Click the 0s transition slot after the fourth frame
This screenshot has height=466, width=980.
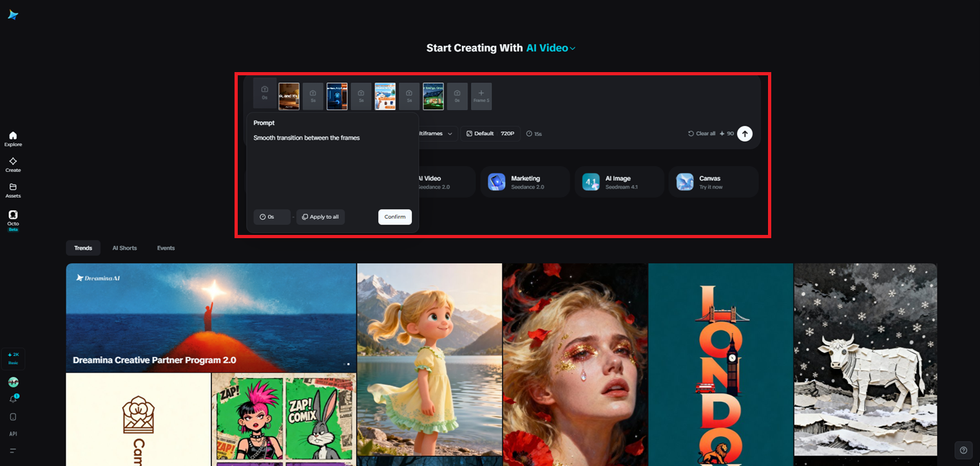[x=457, y=97]
